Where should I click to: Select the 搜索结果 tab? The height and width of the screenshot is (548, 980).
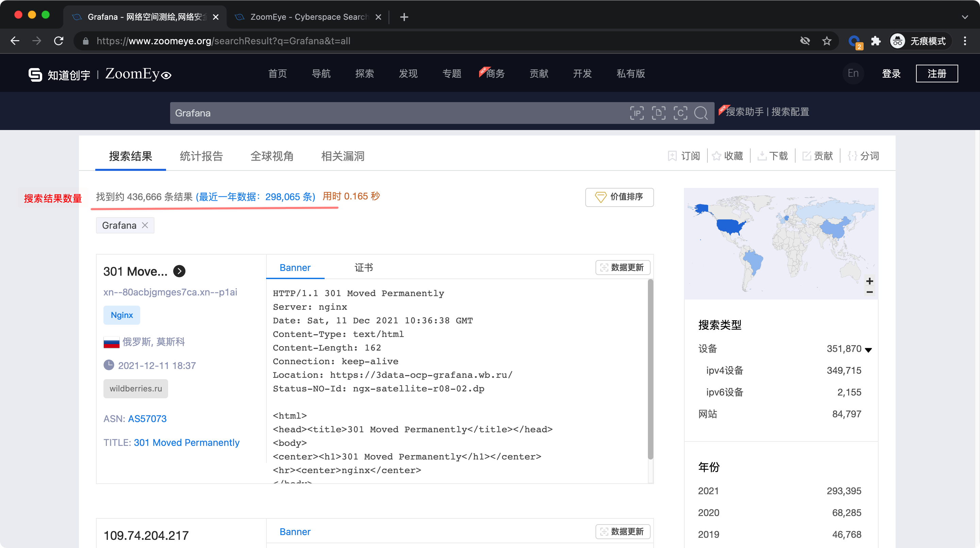pyautogui.click(x=130, y=156)
